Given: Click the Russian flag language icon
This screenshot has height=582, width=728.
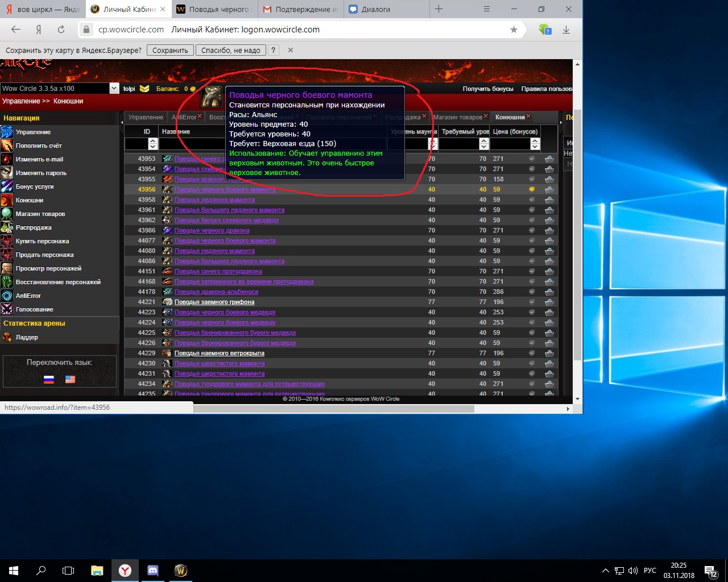Looking at the screenshot, I should [x=49, y=379].
